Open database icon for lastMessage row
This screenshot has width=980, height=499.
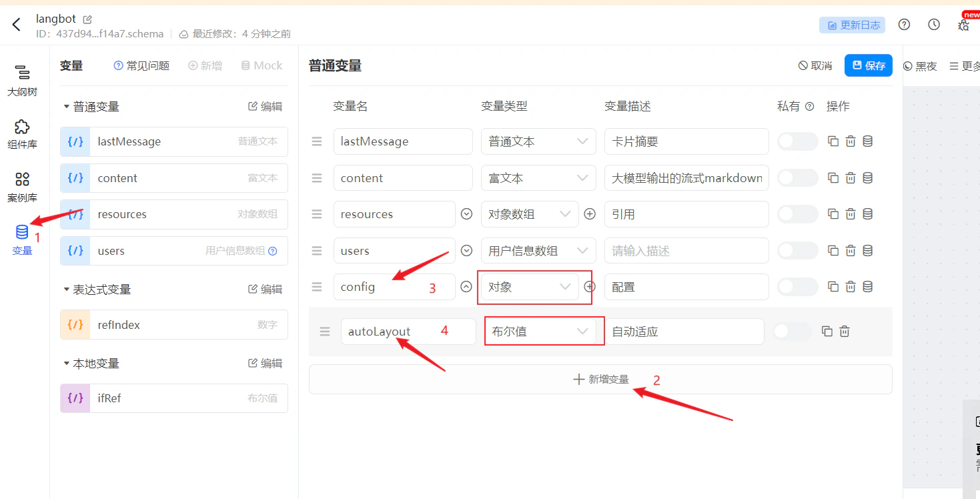point(868,141)
